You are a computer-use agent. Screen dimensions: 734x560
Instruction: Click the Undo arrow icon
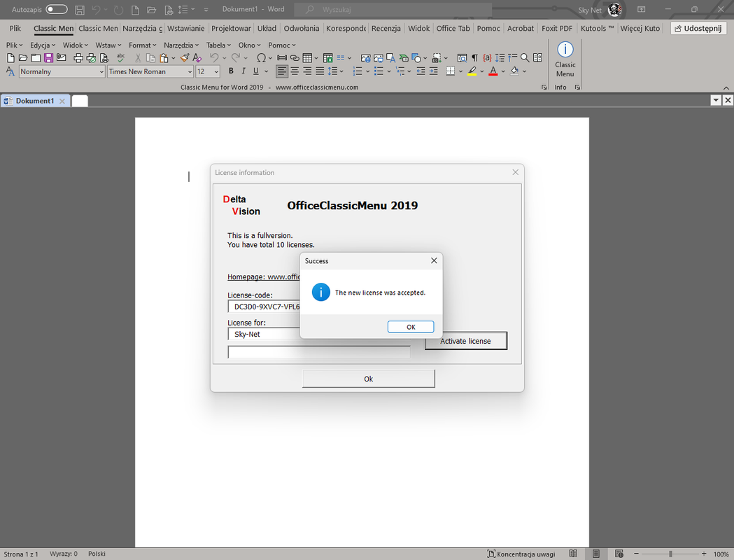(214, 57)
